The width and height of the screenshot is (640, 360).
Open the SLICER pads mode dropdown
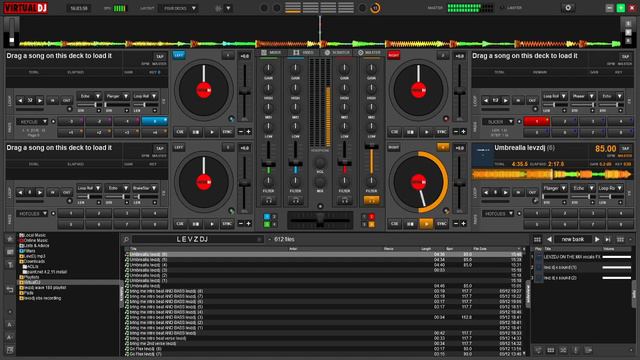[498, 122]
